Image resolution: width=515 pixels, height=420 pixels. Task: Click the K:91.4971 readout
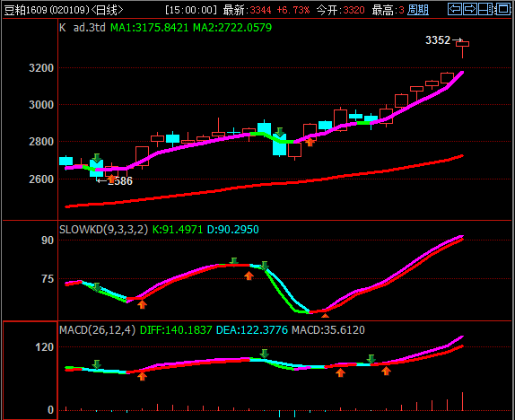pos(178,229)
